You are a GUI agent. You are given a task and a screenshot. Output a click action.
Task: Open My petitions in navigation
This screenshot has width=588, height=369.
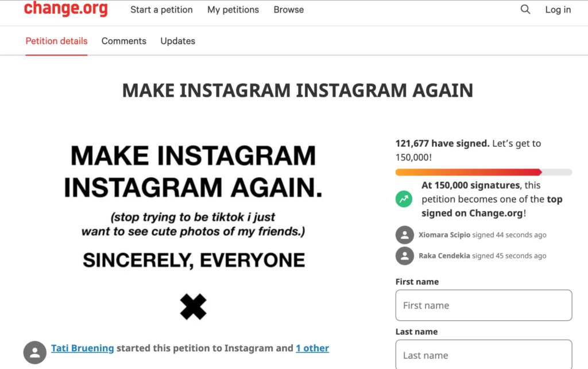tap(233, 10)
